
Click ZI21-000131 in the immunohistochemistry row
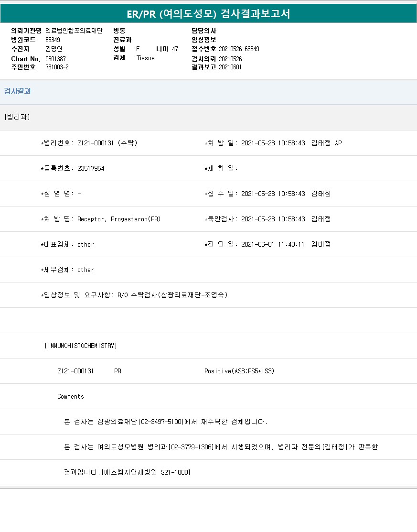tap(75, 371)
